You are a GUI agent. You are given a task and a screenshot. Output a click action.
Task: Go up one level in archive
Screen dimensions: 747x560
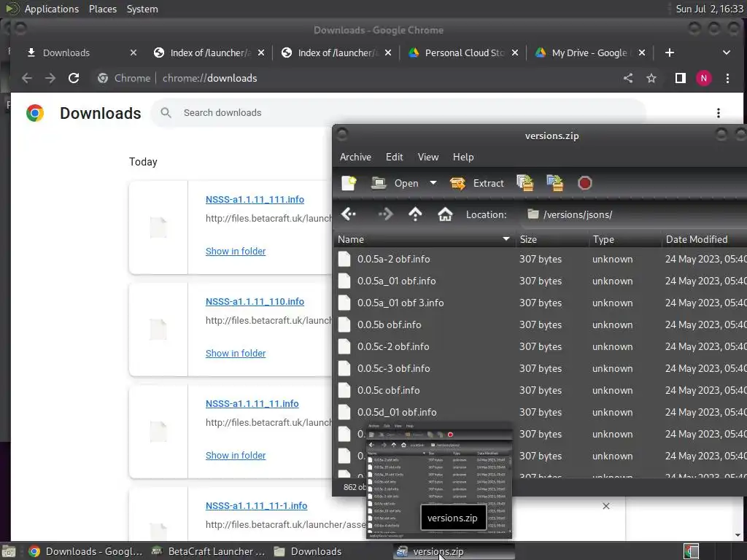pyautogui.click(x=415, y=214)
